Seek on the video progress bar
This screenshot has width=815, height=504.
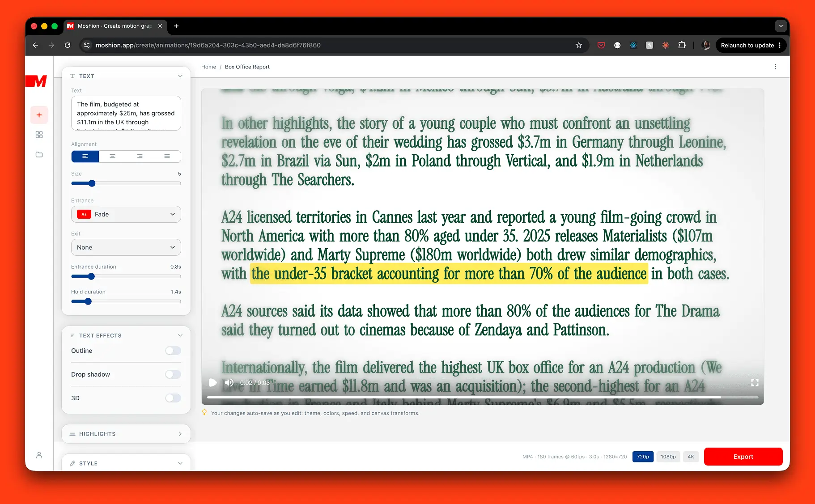click(x=482, y=397)
